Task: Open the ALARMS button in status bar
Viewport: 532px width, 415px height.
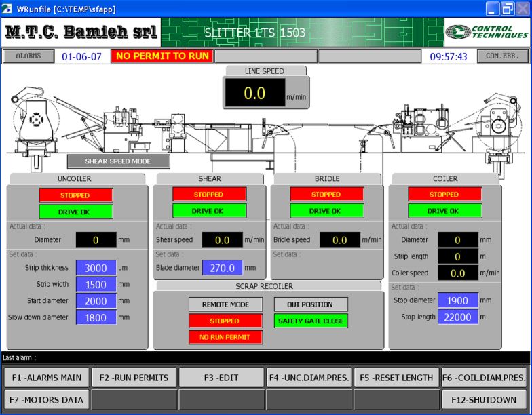Action: point(28,56)
